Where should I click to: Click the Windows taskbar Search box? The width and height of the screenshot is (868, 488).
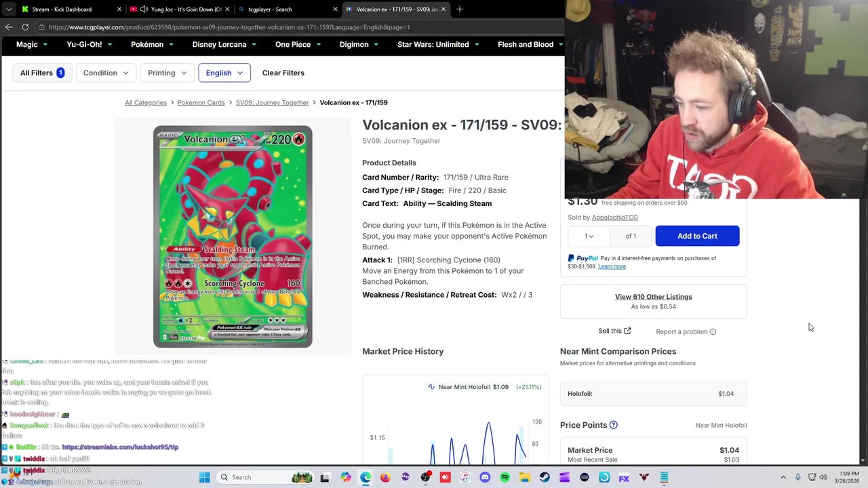coord(267,477)
